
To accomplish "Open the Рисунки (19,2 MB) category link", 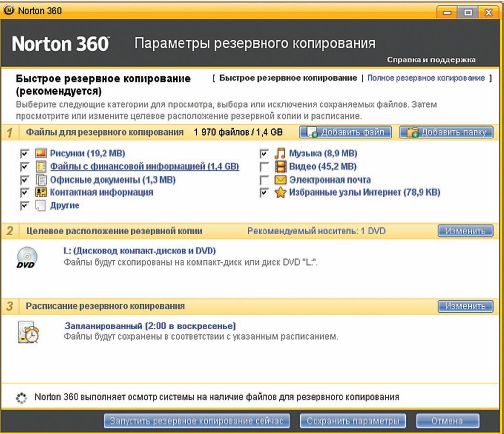I will [x=88, y=153].
